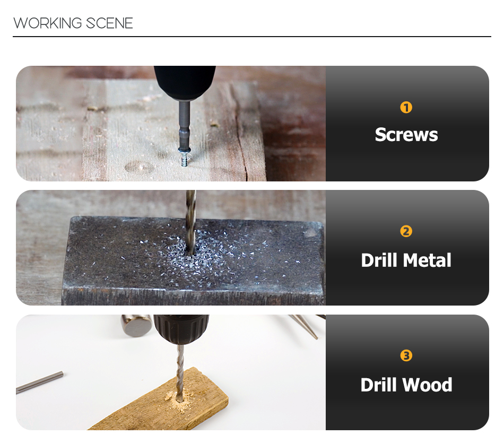
Task: Click the orange number 2 badge
Action: click(x=406, y=231)
